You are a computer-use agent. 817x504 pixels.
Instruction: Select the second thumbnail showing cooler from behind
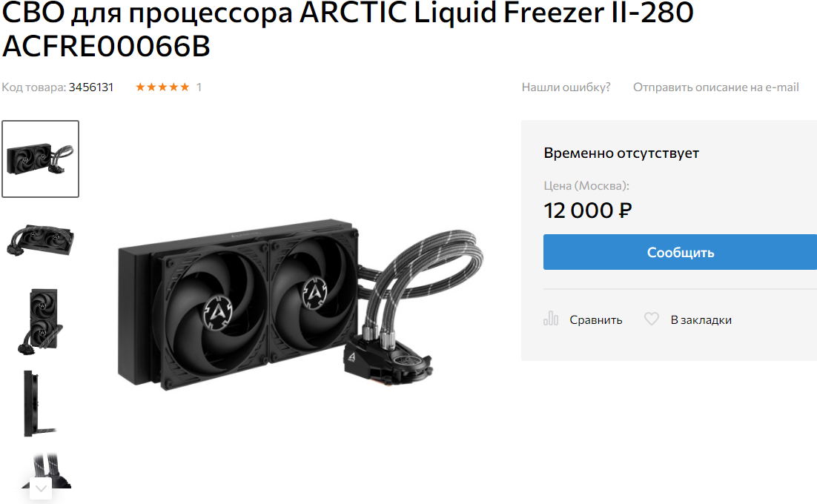tap(41, 240)
